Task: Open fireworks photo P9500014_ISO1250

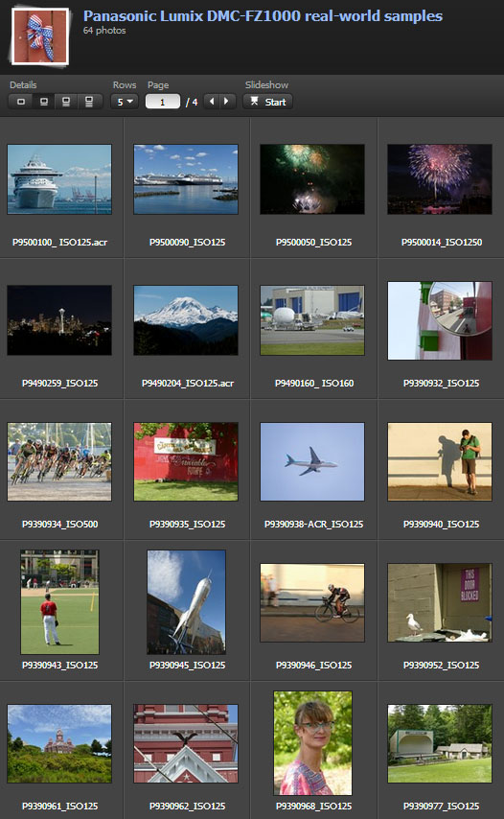Action: point(439,179)
